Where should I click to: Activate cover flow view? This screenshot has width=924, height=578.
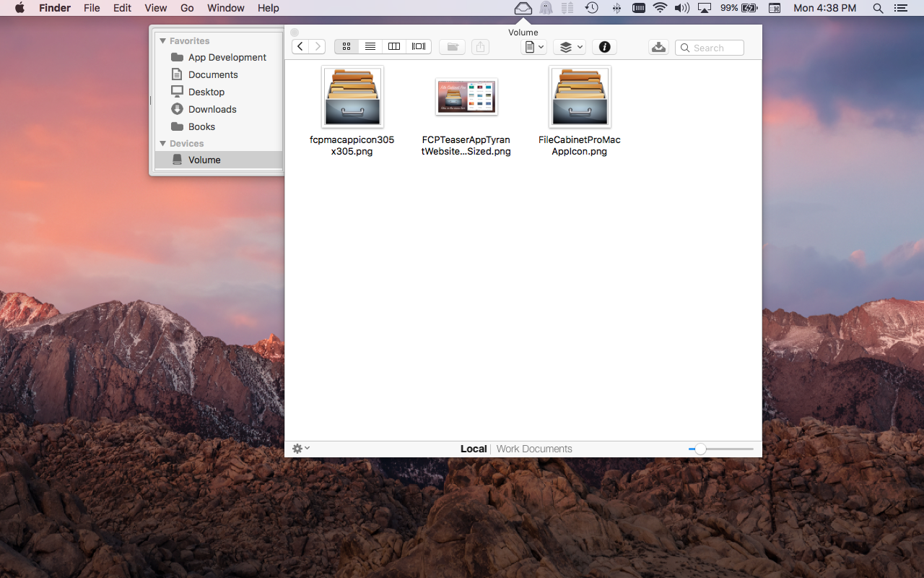click(x=419, y=46)
